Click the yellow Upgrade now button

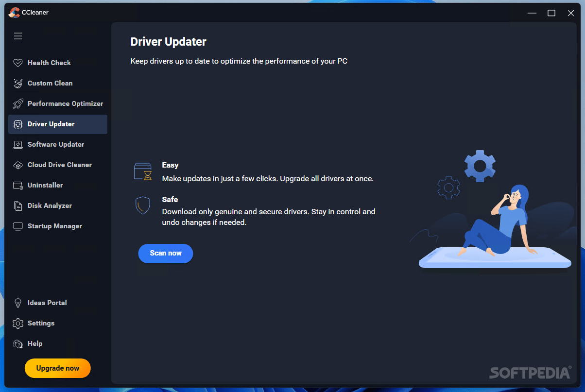click(57, 368)
